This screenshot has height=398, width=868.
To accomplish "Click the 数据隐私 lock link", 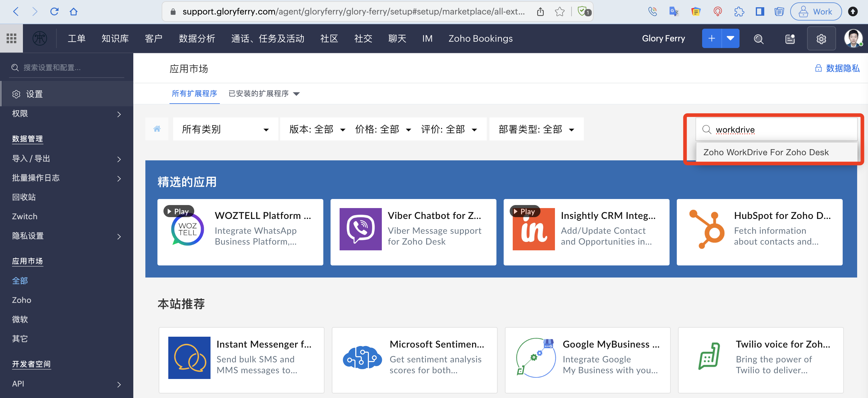I will (x=837, y=69).
